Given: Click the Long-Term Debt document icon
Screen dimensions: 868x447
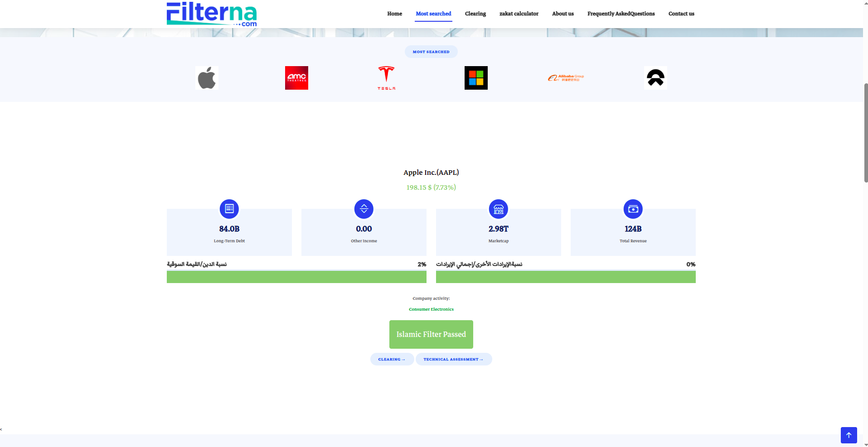Looking at the screenshot, I should pos(229,209).
